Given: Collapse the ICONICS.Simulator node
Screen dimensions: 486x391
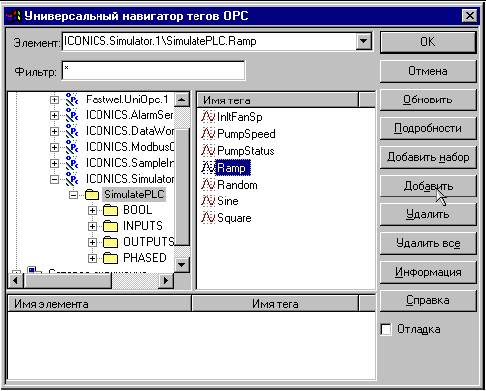Looking at the screenshot, I should (x=54, y=180).
